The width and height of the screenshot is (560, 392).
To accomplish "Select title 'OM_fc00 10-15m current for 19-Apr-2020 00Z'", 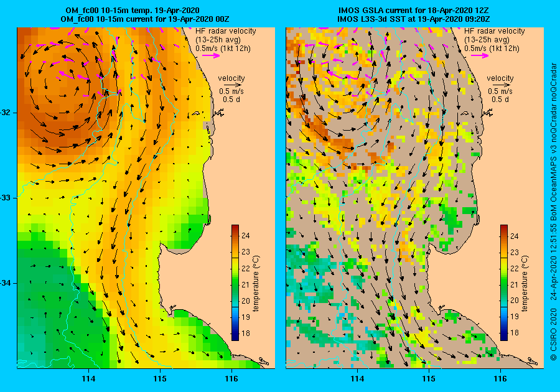I will coord(145,19).
